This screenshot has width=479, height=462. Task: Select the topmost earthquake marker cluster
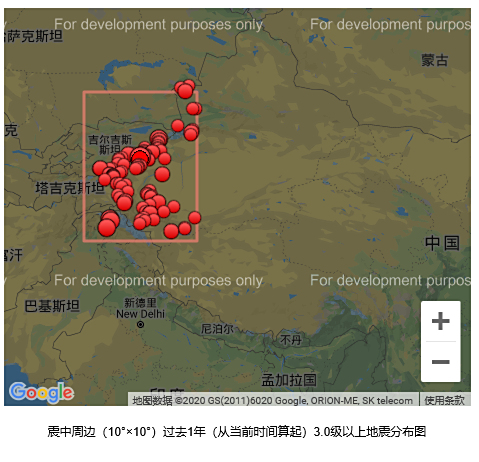(x=185, y=89)
